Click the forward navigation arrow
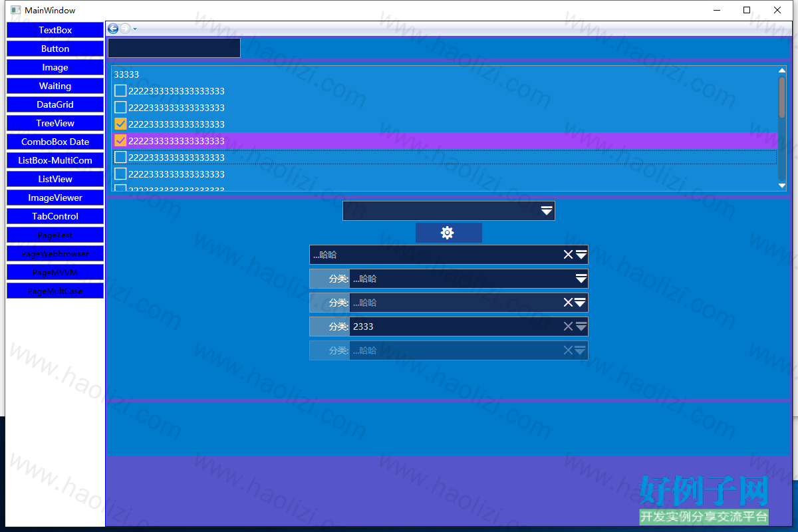798x532 pixels. [124, 29]
